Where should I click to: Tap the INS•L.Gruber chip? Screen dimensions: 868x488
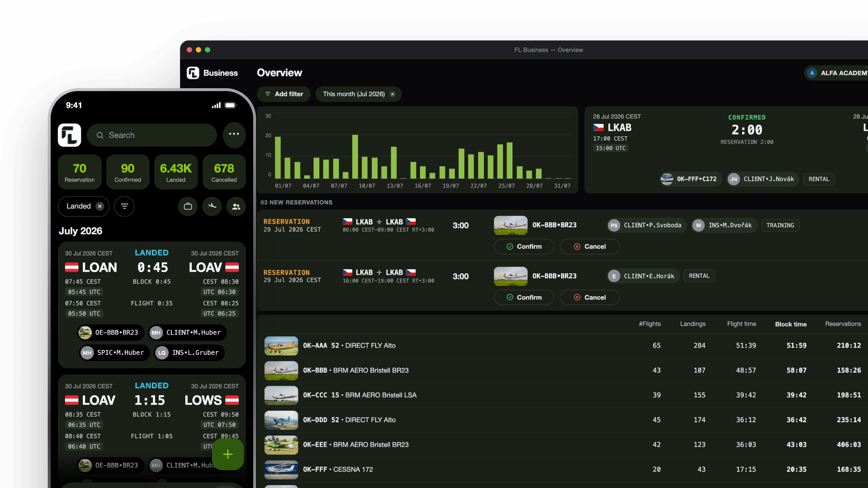tap(189, 352)
